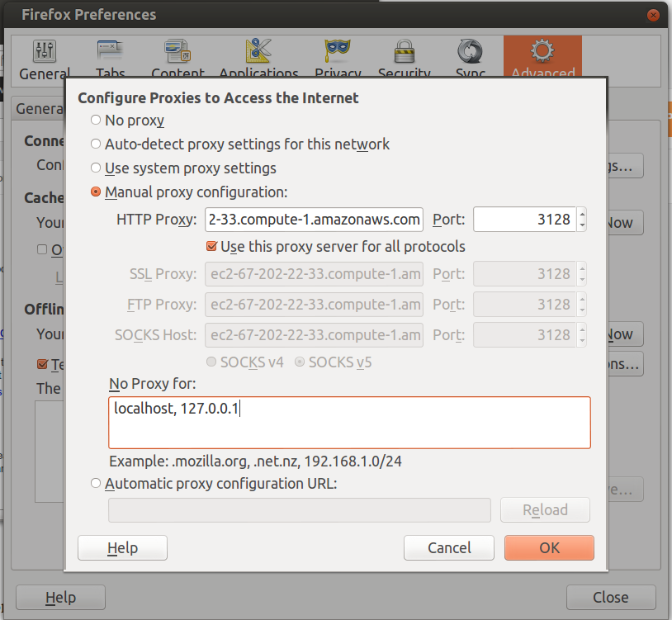
Task: Click the Configure Proxies to Access the Internet heading
Action: 218,97
